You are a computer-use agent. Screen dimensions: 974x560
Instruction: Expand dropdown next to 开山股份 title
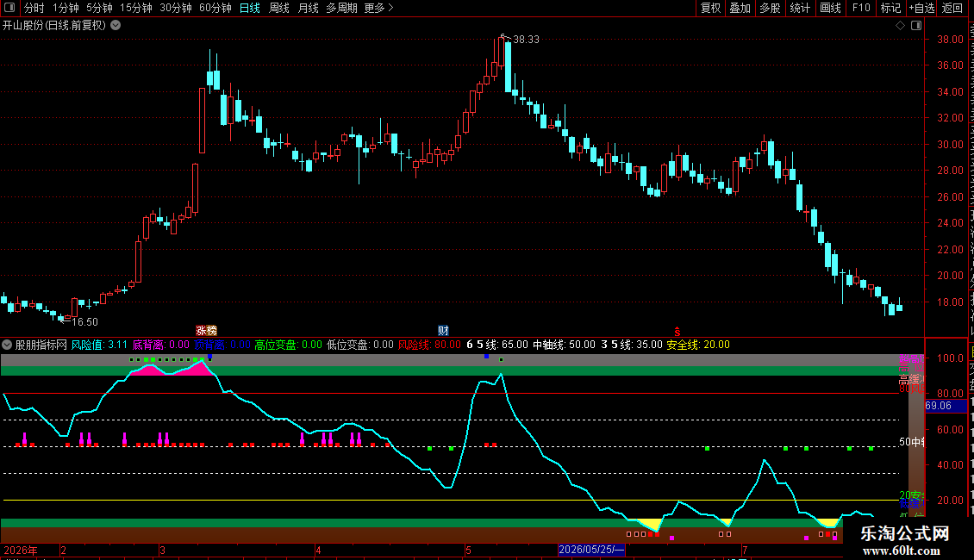(116, 26)
